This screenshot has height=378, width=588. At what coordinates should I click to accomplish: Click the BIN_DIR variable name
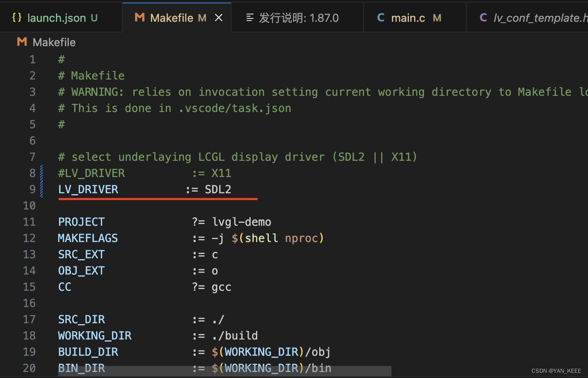pyautogui.click(x=81, y=368)
